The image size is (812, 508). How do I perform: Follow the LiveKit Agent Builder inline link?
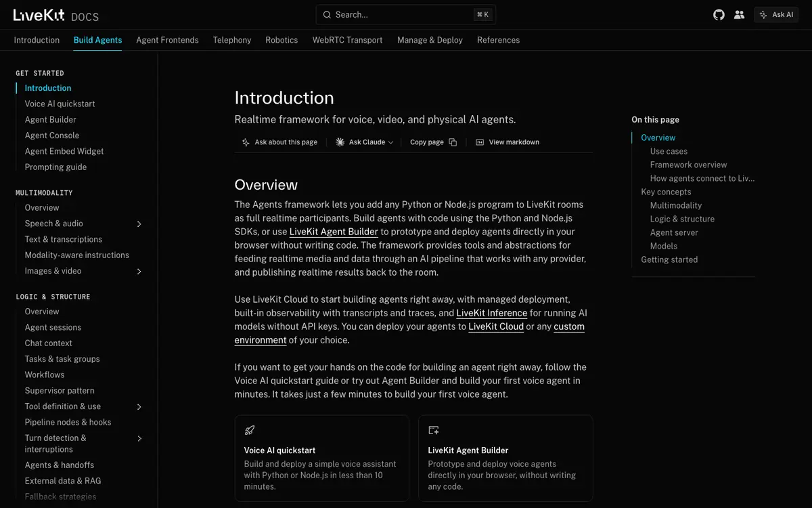tap(334, 232)
